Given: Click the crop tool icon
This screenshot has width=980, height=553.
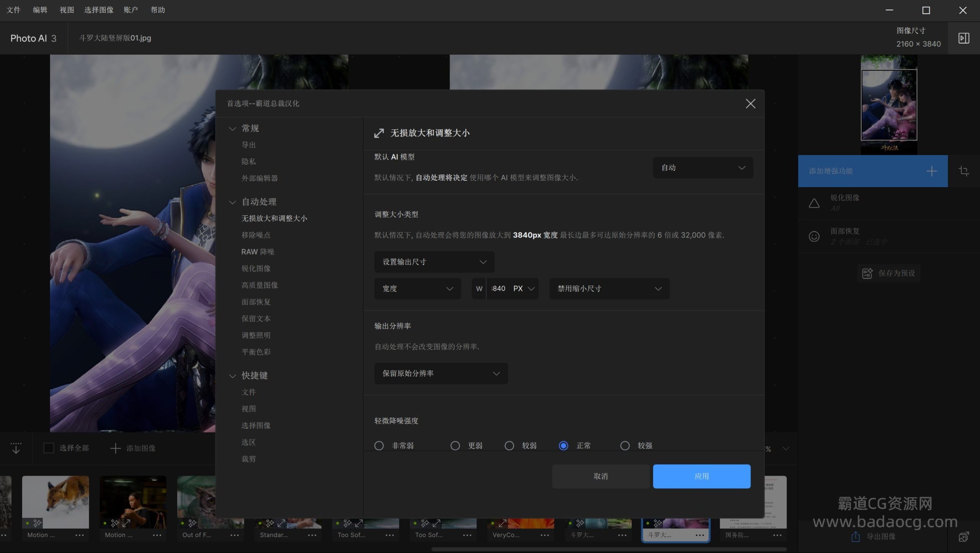Looking at the screenshot, I should [x=964, y=171].
